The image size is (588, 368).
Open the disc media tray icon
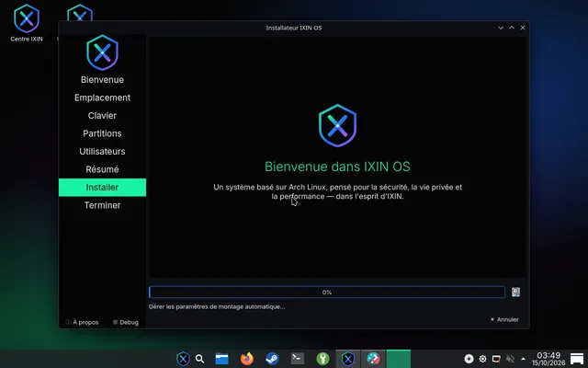[x=469, y=359]
